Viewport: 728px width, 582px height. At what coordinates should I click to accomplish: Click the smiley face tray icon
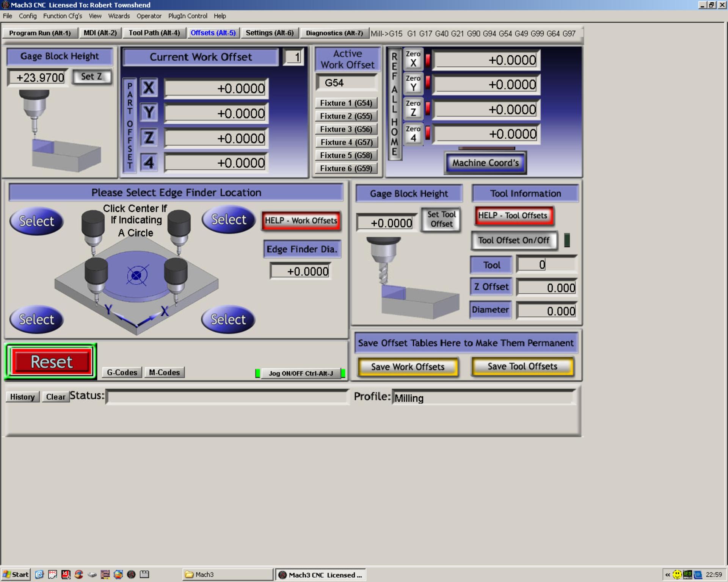pyautogui.click(x=677, y=574)
